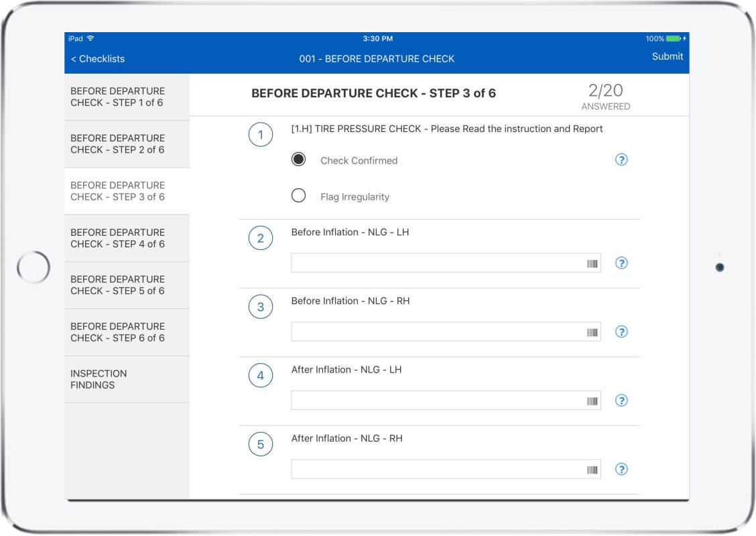Open help for Before Inflation NLG LH
This screenshot has height=536, width=756.
click(621, 263)
